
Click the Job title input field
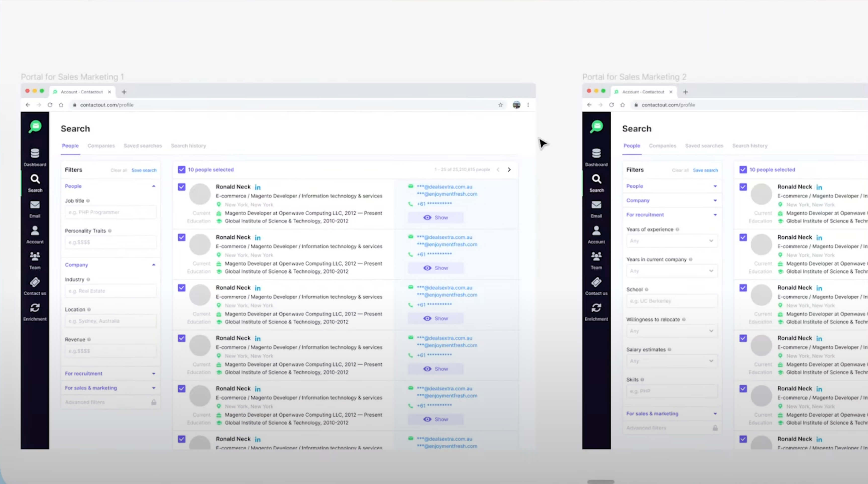pyautogui.click(x=110, y=212)
